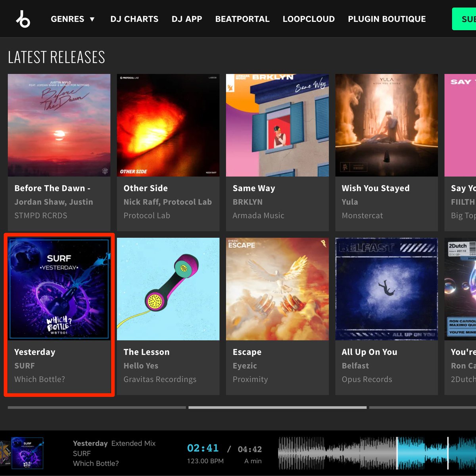
Task: Click the STMPD RCRDS label link
Action: pos(41,215)
